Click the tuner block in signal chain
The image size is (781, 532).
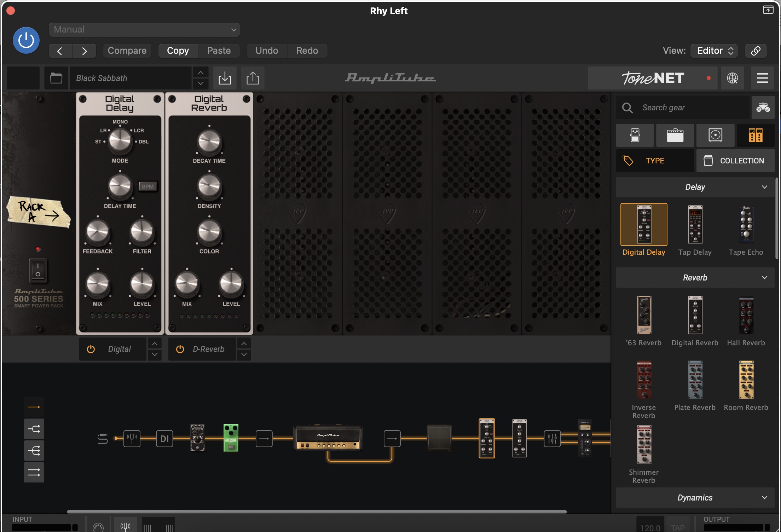(x=132, y=439)
